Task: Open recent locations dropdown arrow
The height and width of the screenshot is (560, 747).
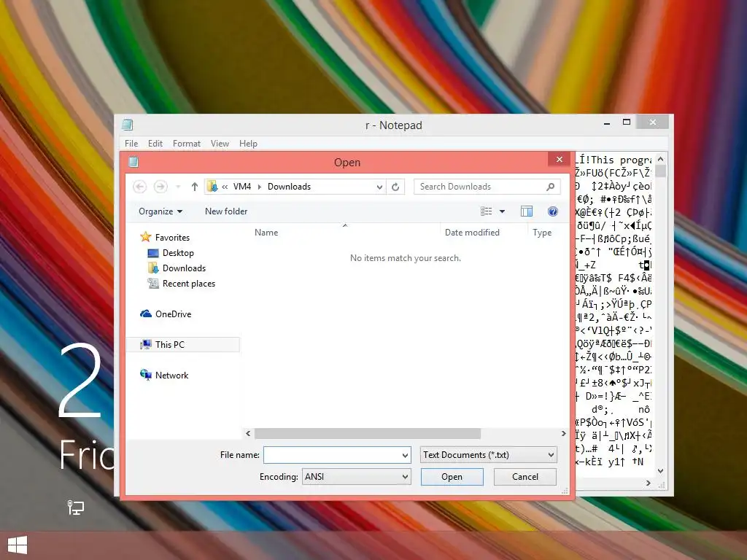Action: click(178, 187)
